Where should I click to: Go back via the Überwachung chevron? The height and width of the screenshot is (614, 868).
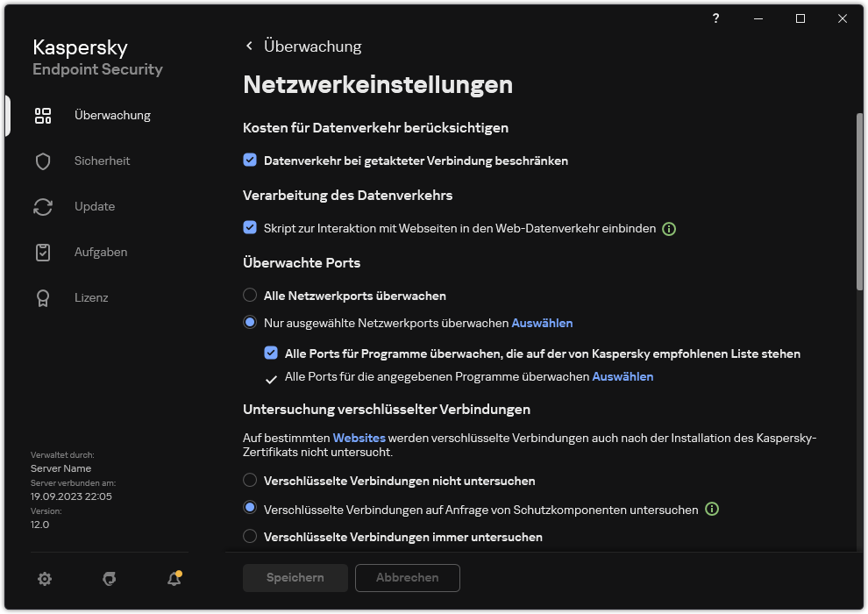(x=249, y=46)
